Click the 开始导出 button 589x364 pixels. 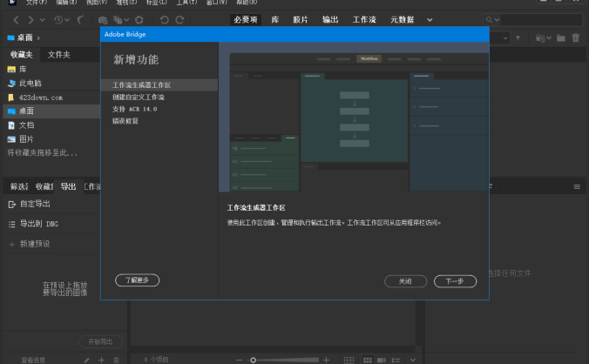pyautogui.click(x=100, y=342)
